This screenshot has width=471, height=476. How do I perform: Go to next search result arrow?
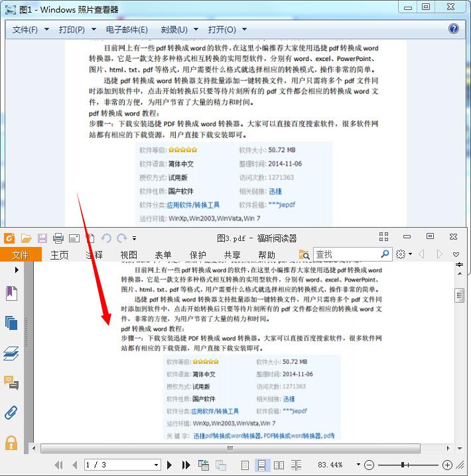[x=439, y=254]
